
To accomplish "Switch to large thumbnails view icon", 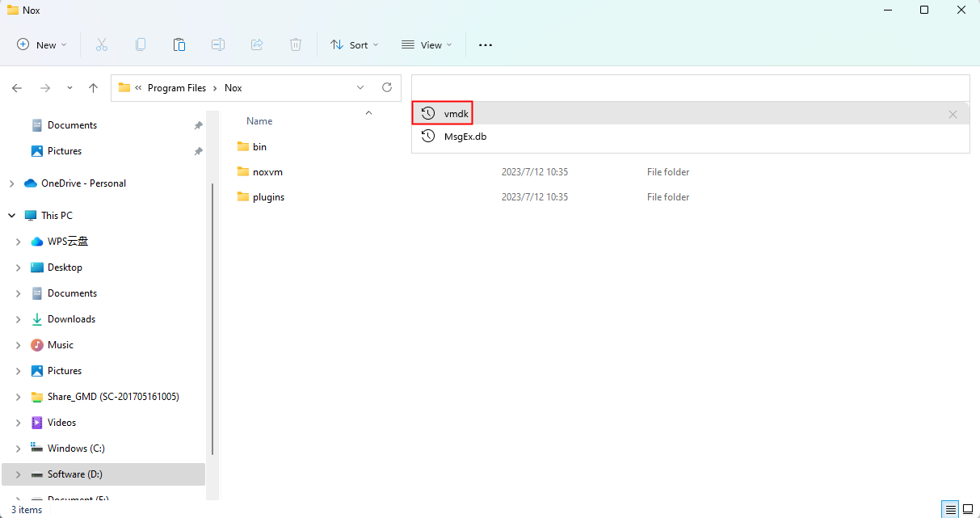I will 967,509.
